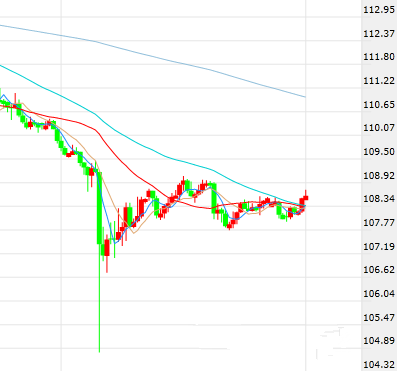This screenshot has width=397, height=371.
Task: Click the 106.62 price axis label
Action: click(x=379, y=270)
